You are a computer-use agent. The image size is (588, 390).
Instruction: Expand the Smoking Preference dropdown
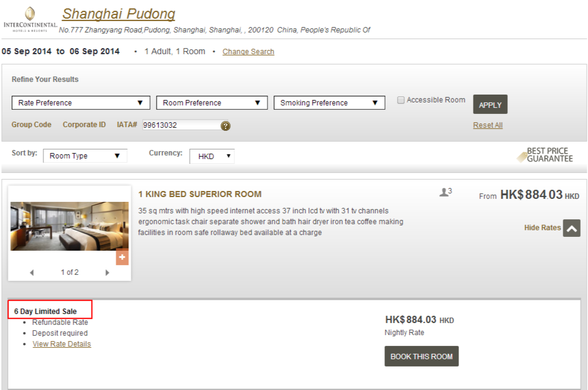click(329, 103)
